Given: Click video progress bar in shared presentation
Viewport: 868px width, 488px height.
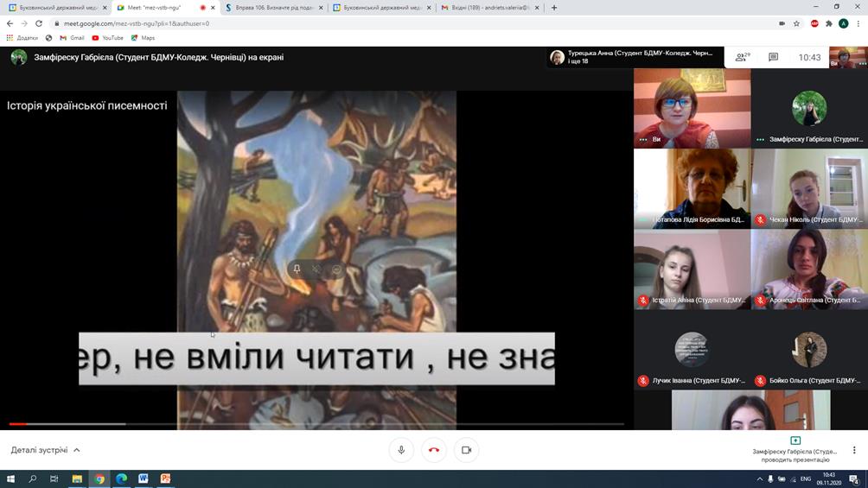Looking at the screenshot, I should (x=316, y=424).
